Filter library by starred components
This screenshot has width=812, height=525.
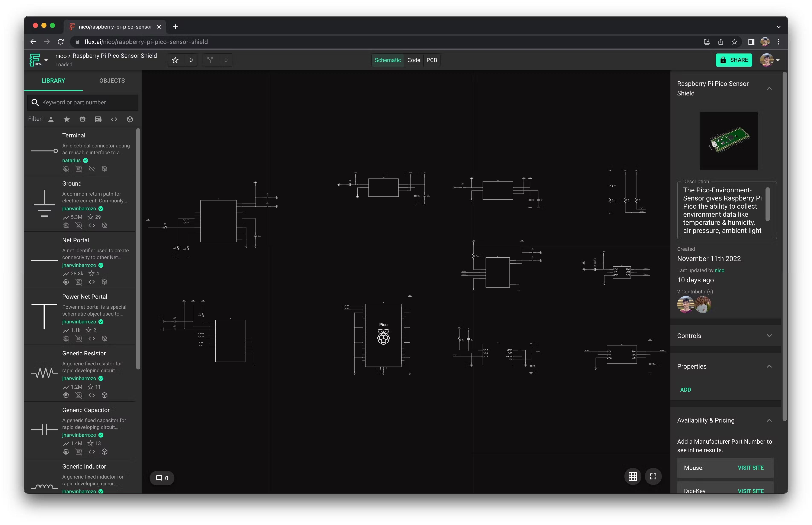coord(67,119)
